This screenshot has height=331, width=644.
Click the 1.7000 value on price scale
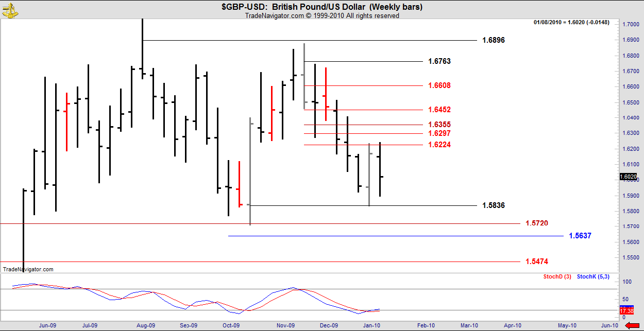tap(631, 24)
